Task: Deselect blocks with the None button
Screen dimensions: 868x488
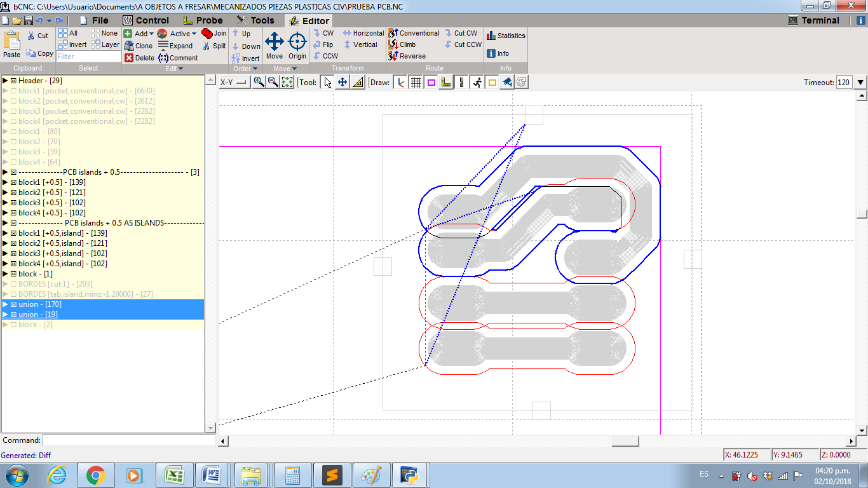Action: pyautogui.click(x=104, y=33)
